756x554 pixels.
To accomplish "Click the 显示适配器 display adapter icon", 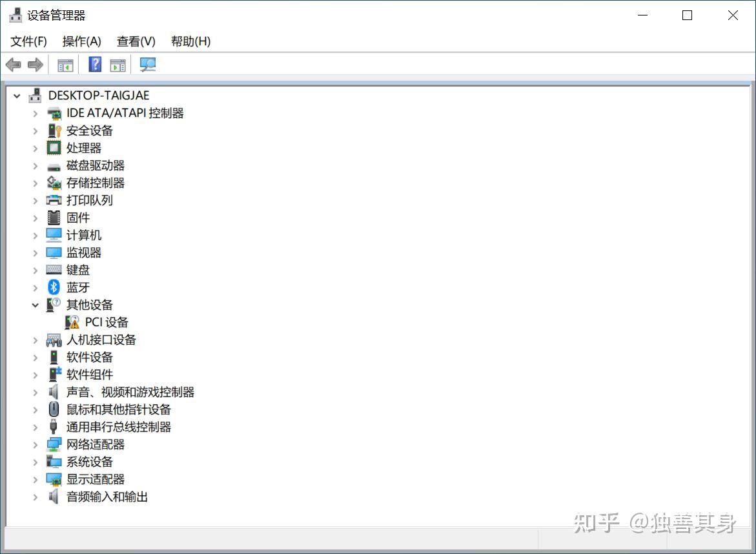I will [54, 479].
